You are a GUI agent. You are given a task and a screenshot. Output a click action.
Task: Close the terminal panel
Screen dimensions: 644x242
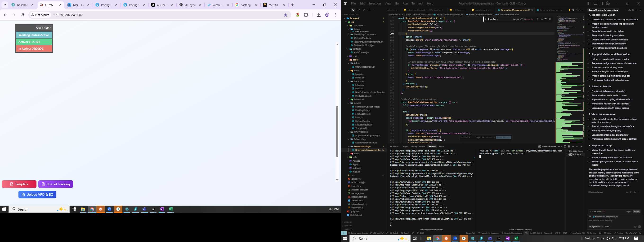click(581, 147)
